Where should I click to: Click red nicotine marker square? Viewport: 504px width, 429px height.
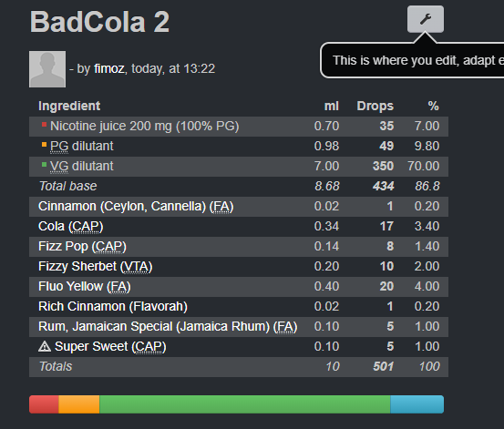click(x=44, y=125)
